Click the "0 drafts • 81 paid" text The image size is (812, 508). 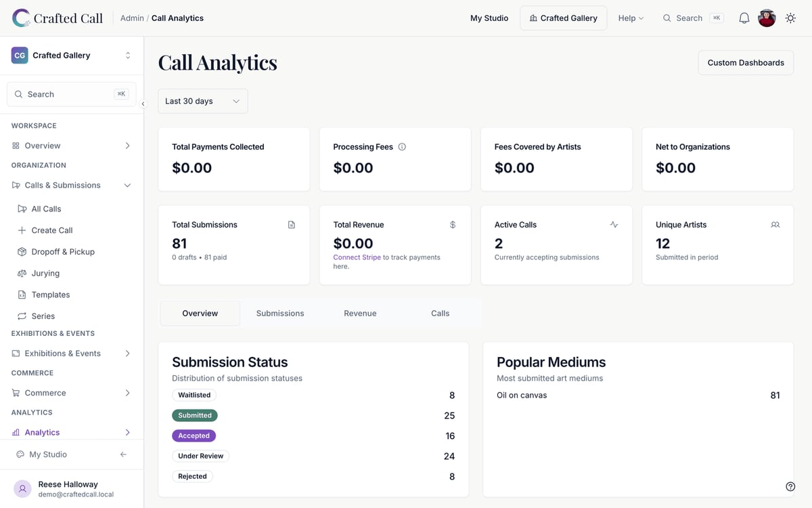(200, 257)
